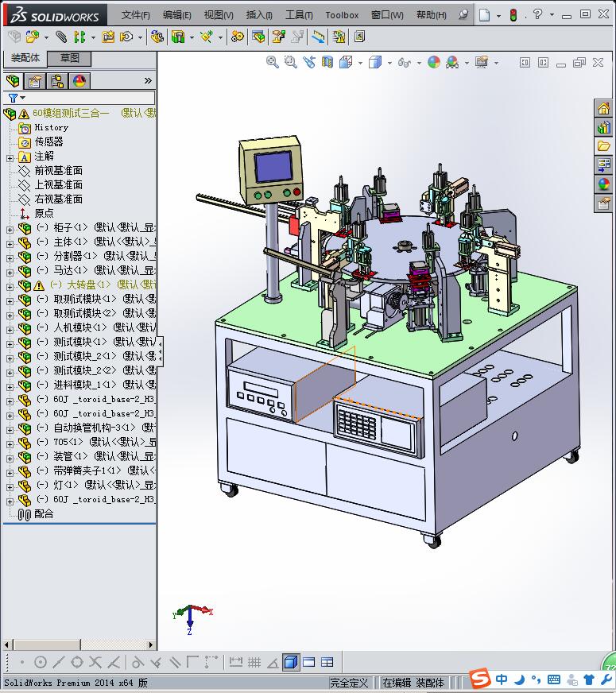Switch to the 草图 tab
This screenshot has height=693, width=616.
coord(69,58)
